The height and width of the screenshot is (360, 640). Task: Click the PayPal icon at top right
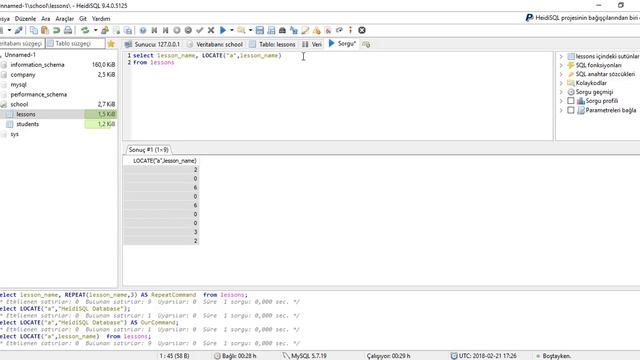click(x=529, y=18)
